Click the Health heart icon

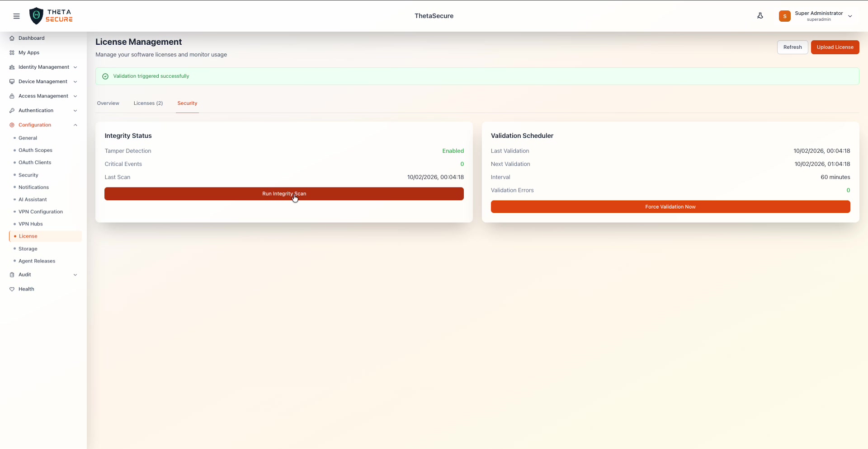(12, 289)
